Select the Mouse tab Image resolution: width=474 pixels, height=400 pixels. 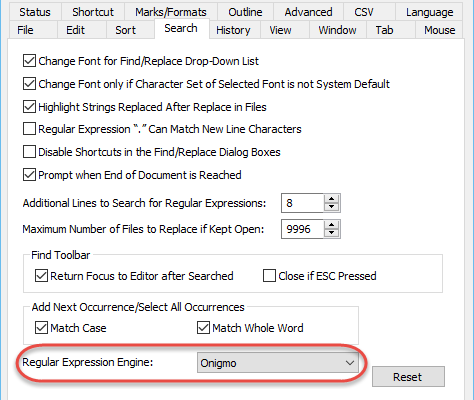click(439, 30)
